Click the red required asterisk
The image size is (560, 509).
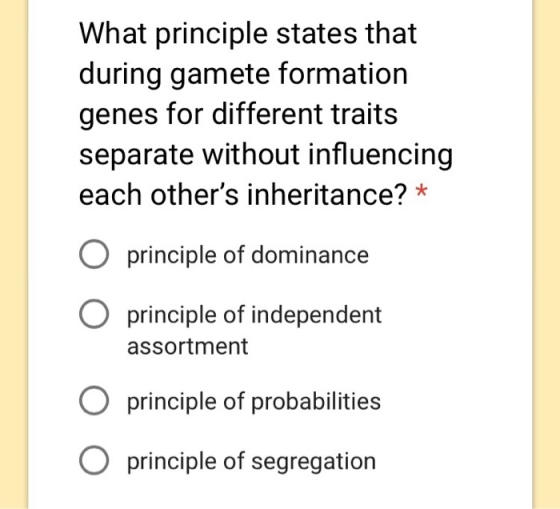pos(421,191)
